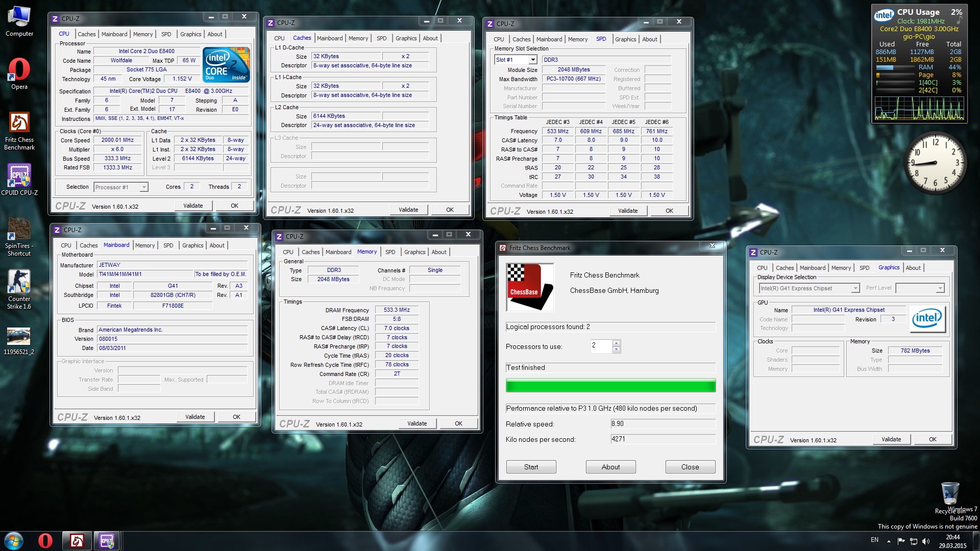This screenshot has height=551, width=980.
Task: Open the Processor #1 selection dropdown
Action: pyautogui.click(x=144, y=187)
